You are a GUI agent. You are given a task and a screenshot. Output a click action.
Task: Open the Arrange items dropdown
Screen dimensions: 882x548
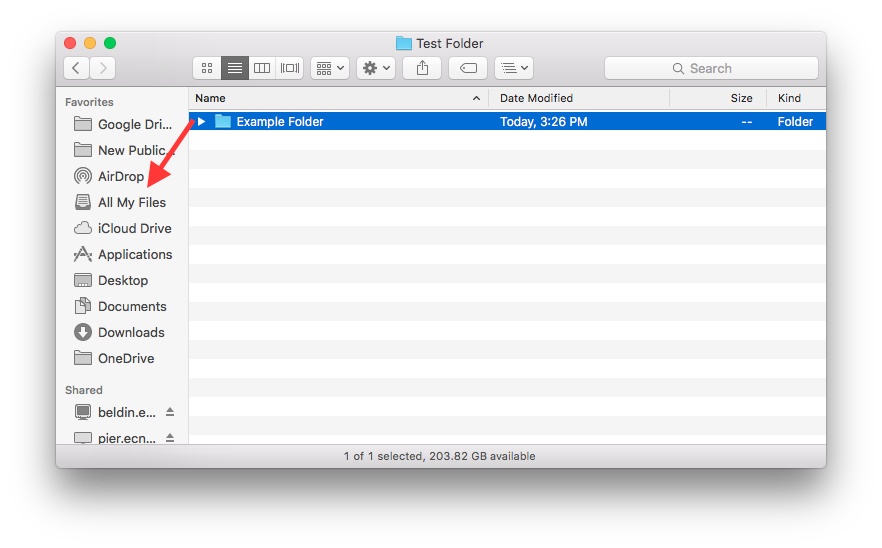pyautogui.click(x=329, y=68)
